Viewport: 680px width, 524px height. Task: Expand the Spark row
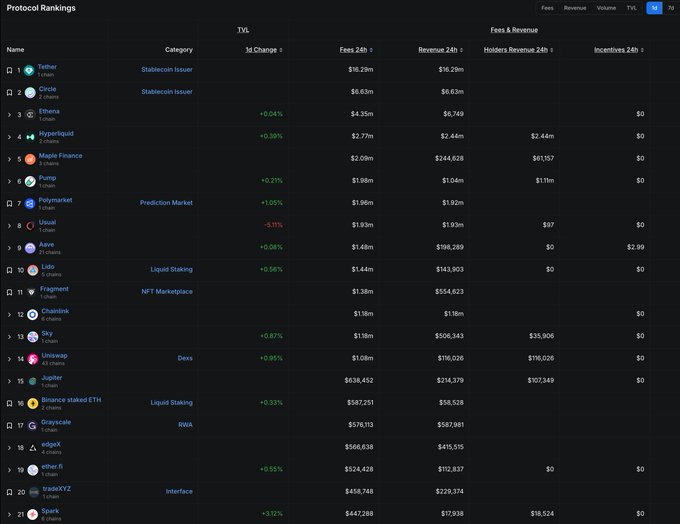pos(8,513)
